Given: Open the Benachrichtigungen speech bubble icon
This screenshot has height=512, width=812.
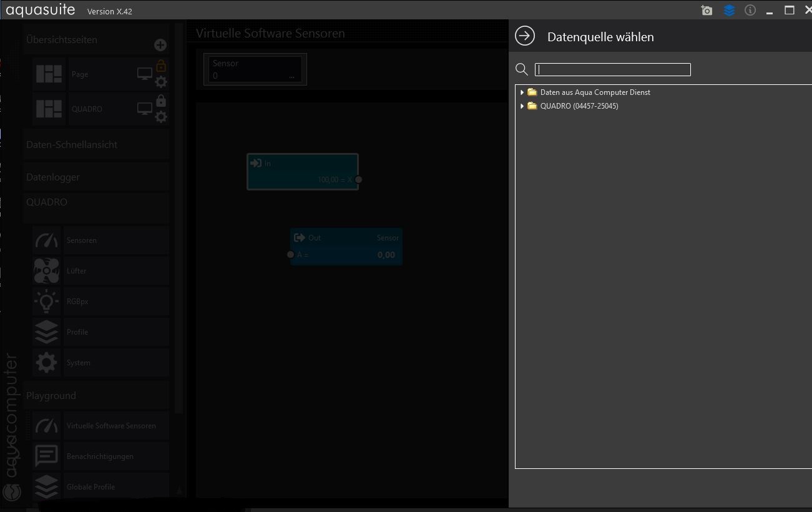Looking at the screenshot, I should pos(47,456).
